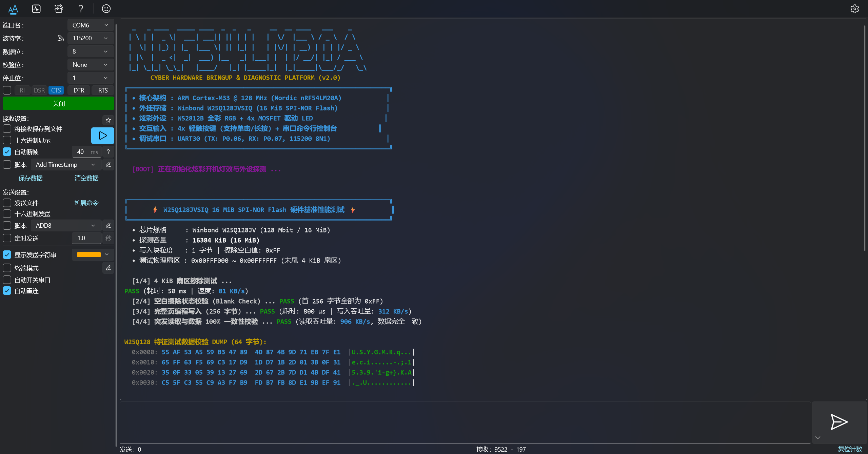Click the send text input area

pyautogui.click(x=465, y=422)
